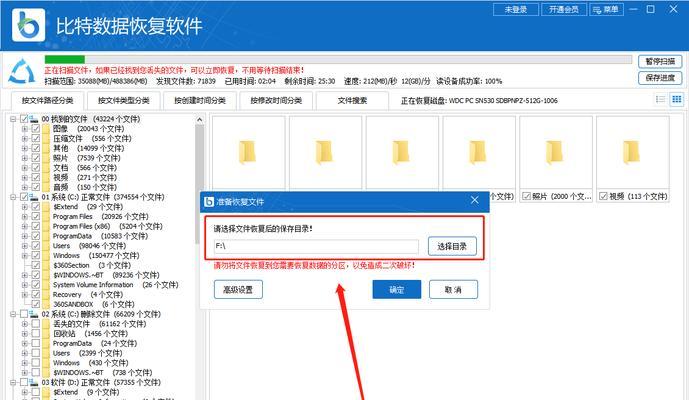Click the 保存进度 button
Viewport: 689px width, 400px height.
pyautogui.click(x=660, y=78)
